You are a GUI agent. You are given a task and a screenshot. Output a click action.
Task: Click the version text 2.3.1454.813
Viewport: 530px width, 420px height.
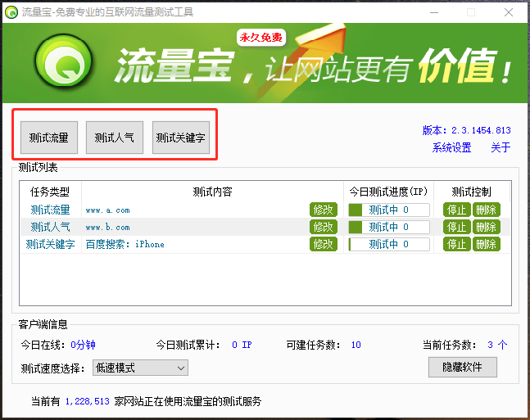tap(481, 130)
